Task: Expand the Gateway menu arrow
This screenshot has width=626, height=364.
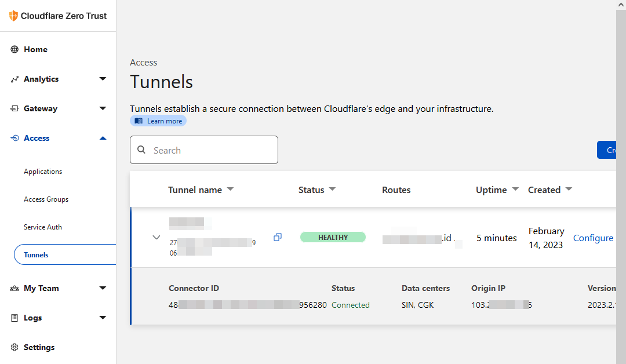Action: [x=103, y=108]
